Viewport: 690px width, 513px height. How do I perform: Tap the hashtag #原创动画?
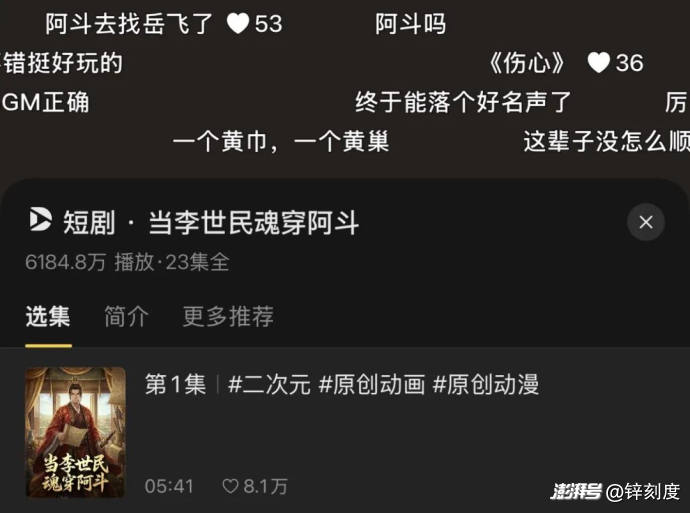(372, 384)
